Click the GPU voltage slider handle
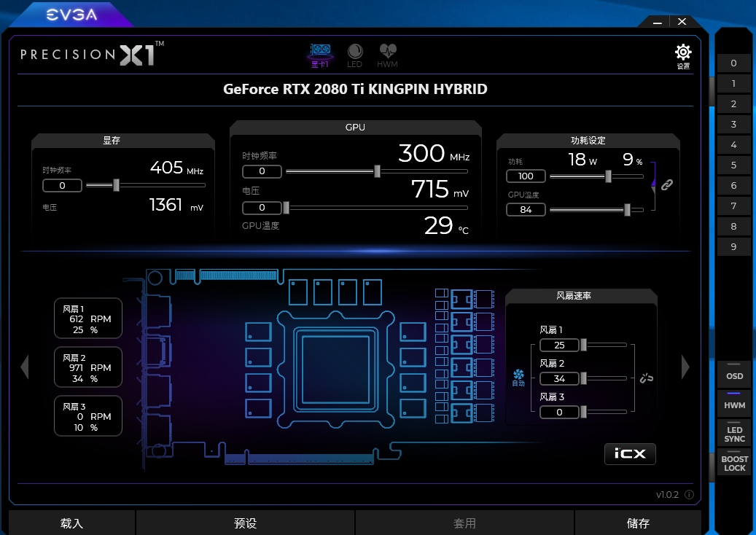Image resolution: width=756 pixels, height=535 pixels. click(286, 208)
